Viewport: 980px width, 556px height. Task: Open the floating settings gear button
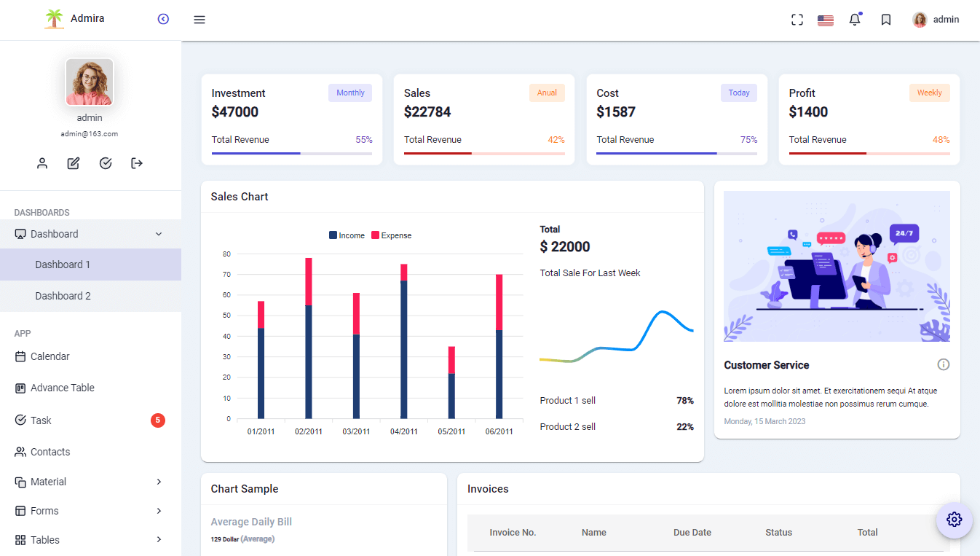click(x=954, y=520)
